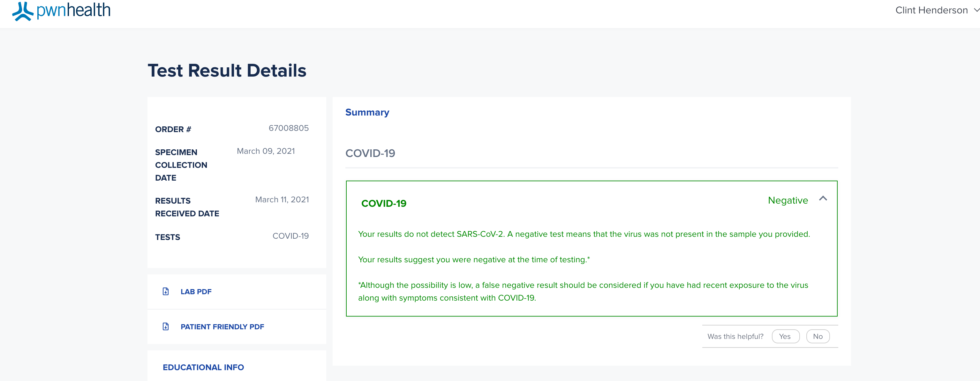The width and height of the screenshot is (980, 381).
Task: Answer Yes to 'Was this helpful?'
Action: (x=785, y=337)
